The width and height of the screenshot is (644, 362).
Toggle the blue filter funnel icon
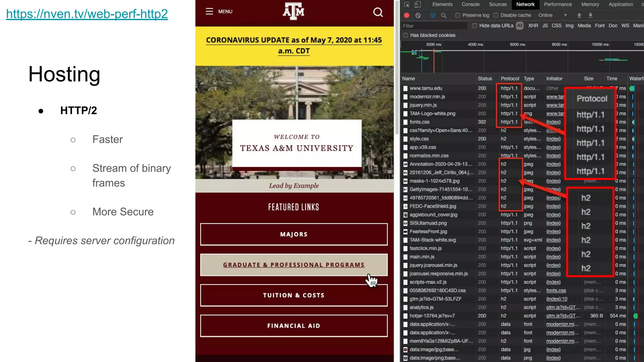point(433,15)
